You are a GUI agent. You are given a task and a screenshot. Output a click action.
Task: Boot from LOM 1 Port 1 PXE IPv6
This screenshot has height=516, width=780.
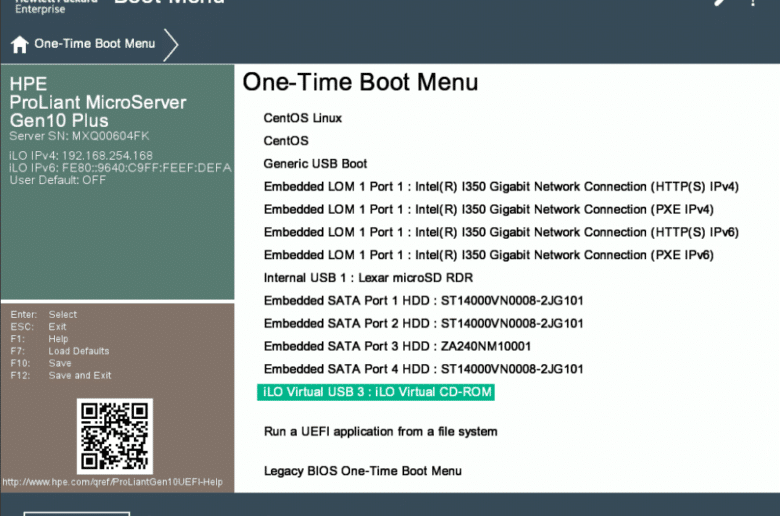(488, 255)
